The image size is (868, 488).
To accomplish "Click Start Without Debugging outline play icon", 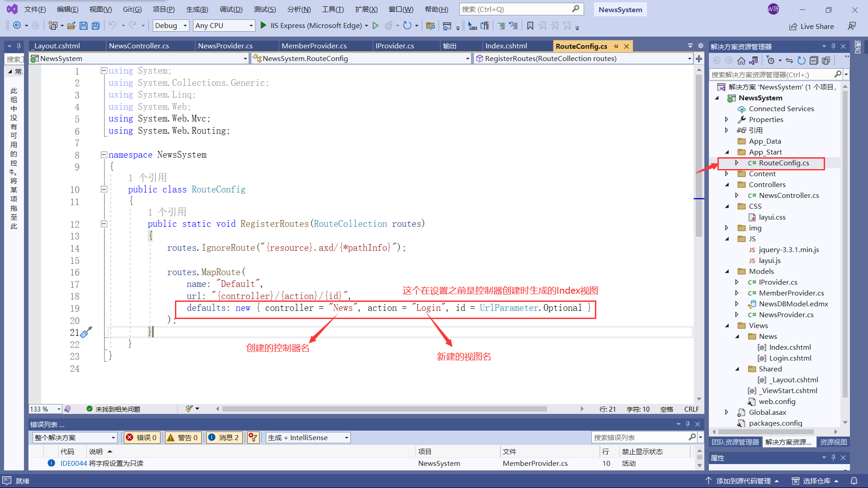I will tap(375, 26).
